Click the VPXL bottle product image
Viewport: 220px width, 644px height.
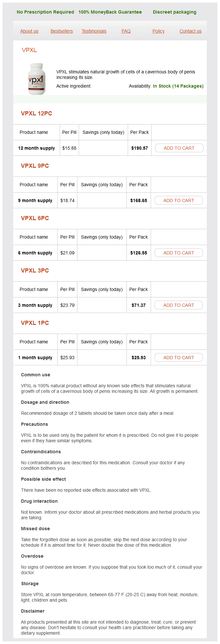pyautogui.click(x=37, y=79)
